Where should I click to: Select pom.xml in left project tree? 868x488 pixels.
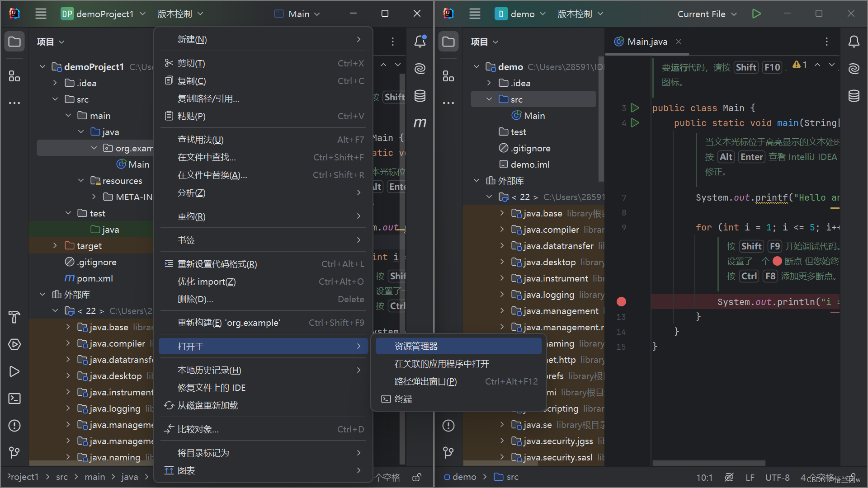click(89, 278)
